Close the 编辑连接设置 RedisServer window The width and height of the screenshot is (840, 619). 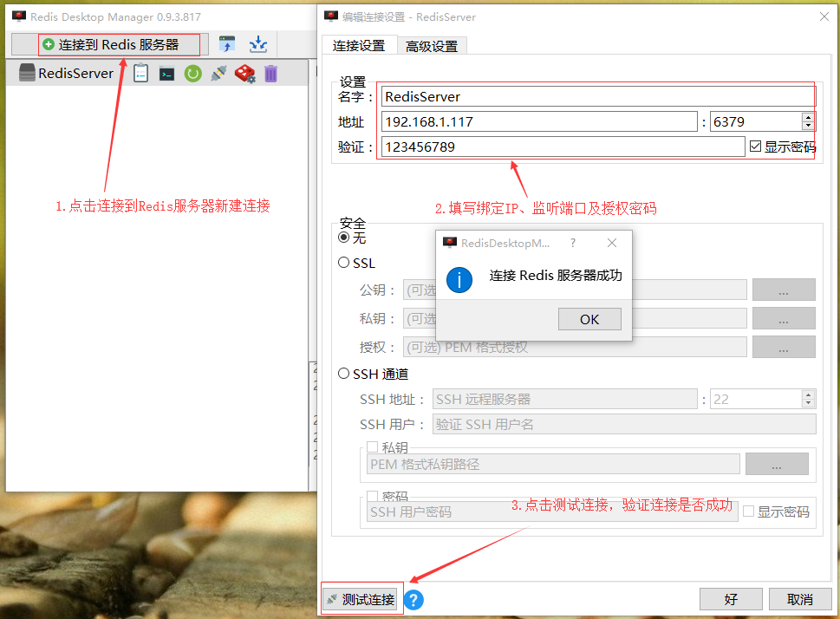coord(824,16)
